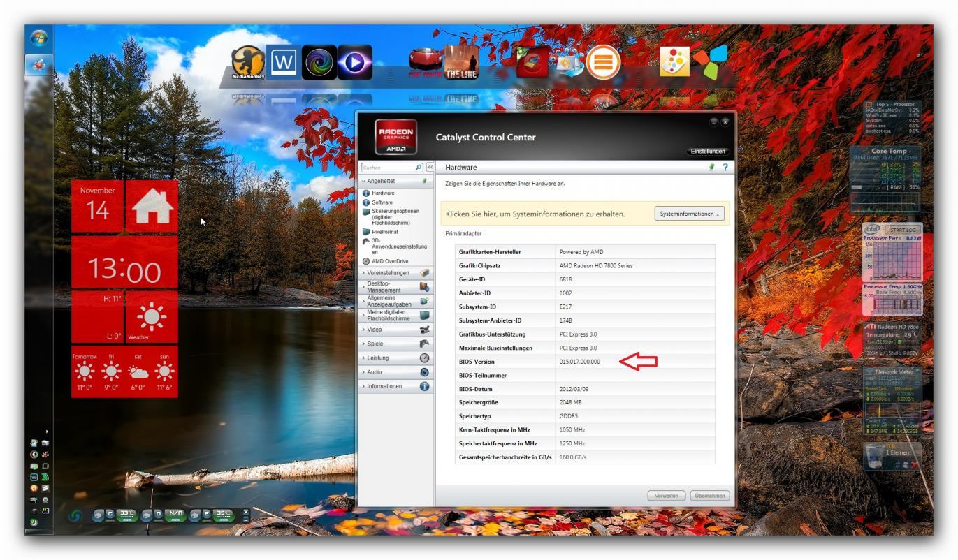
Task: Expand the Audio section
Action: 396,372
